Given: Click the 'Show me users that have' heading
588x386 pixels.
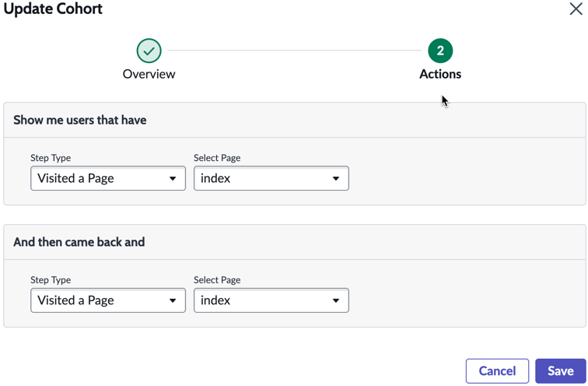Looking at the screenshot, I should click(80, 120).
